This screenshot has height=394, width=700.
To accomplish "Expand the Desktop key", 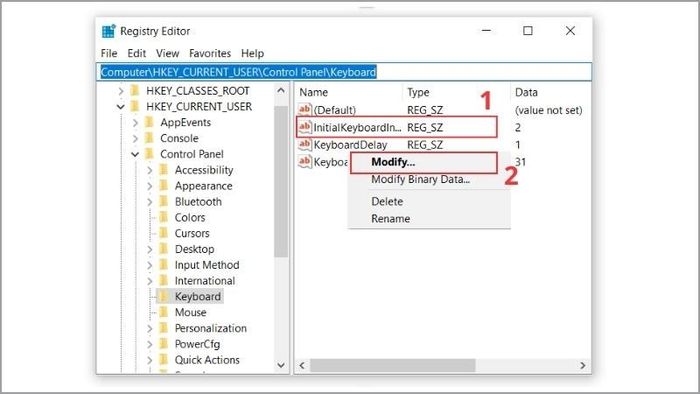I will point(150,249).
